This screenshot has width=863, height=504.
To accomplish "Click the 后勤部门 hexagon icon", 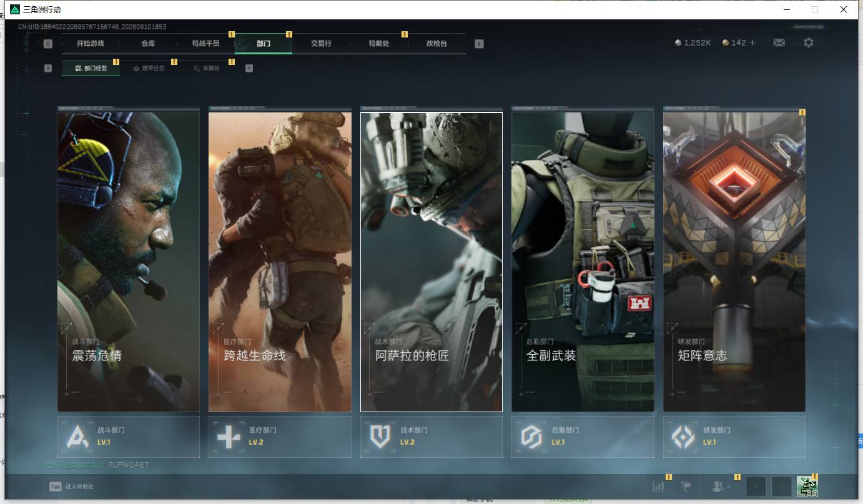I will (x=531, y=437).
